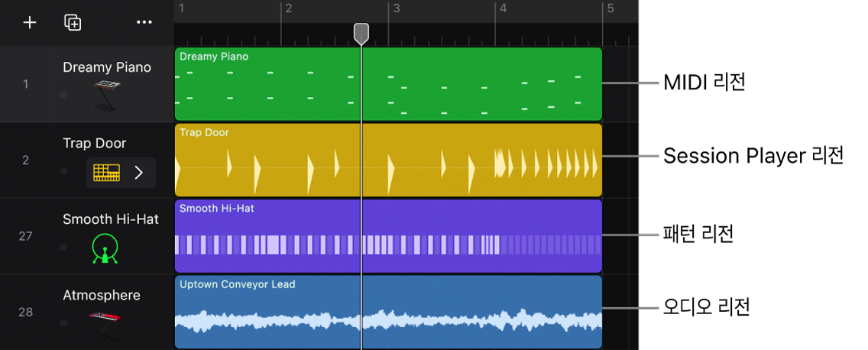Select track number 28 header
The image size is (868, 350).
click(25, 313)
